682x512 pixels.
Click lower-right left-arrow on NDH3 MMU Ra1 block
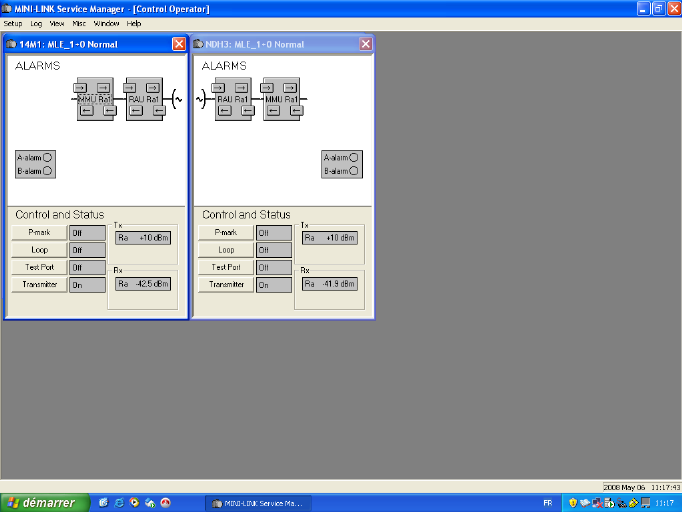point(297,110)
